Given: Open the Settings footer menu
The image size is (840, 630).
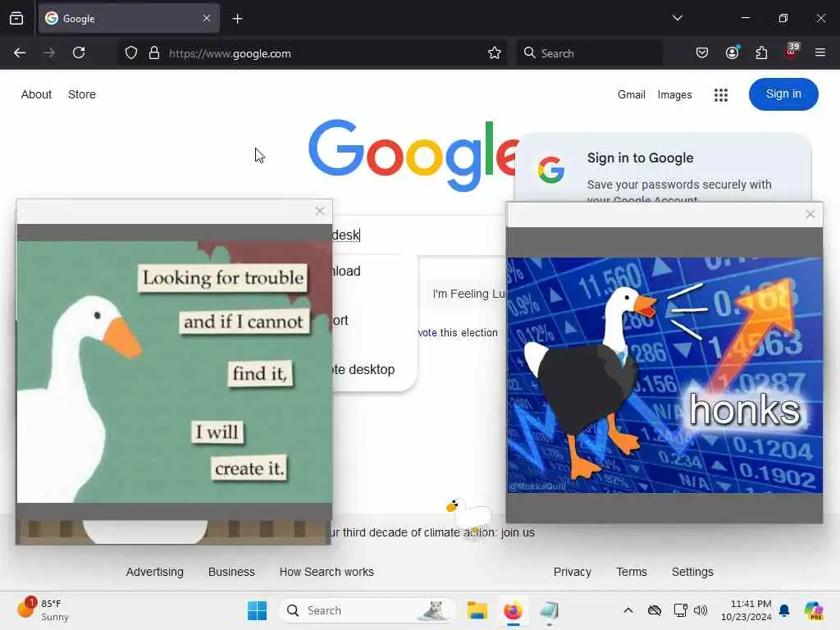Looking at the screenshot, I should [692, 572].
